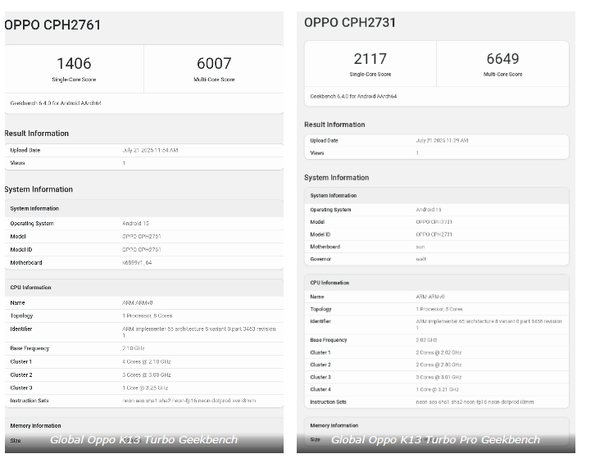The height and width of the screenshot is (463, 600).
Task: Select Motherboard value sun
Action: (x=420, y=247)
